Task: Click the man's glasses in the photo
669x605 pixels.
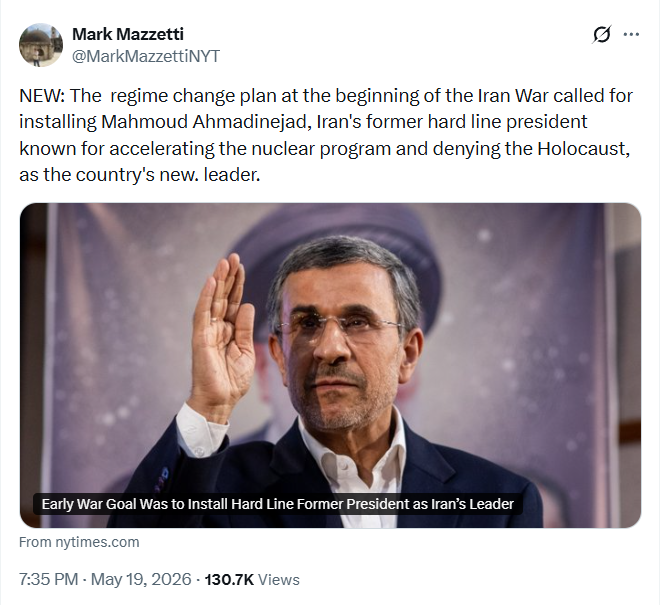Action: pyautogui.click(x=340, y=326)
